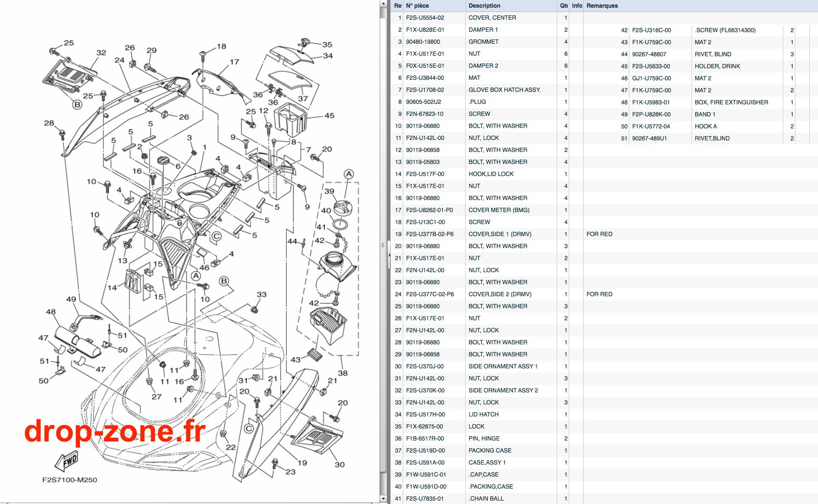Click 'BOX, FIRE EXTINGUISHER' description
Image resolution: width=818 pixels, height=504 pixels.
click(731, 102)
